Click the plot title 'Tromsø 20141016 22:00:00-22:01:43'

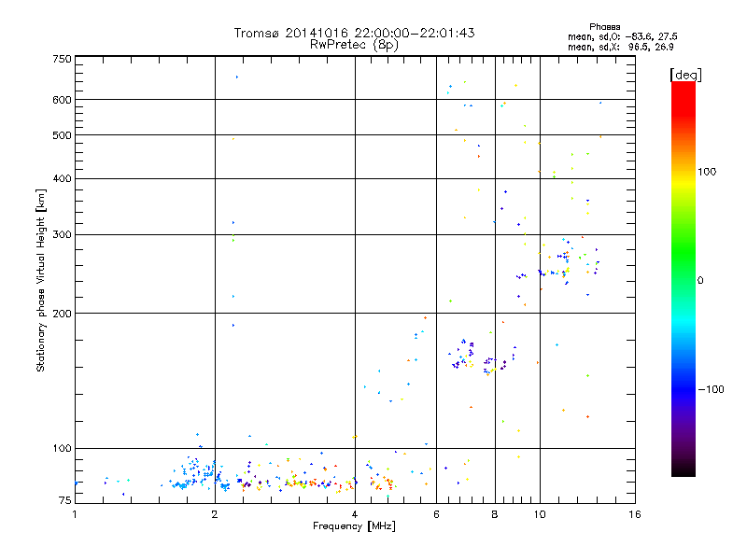pyautogui.click(x=354, y=33)
